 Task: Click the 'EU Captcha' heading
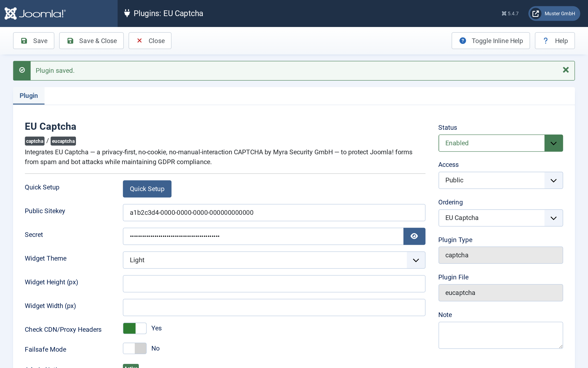point(50,126)
